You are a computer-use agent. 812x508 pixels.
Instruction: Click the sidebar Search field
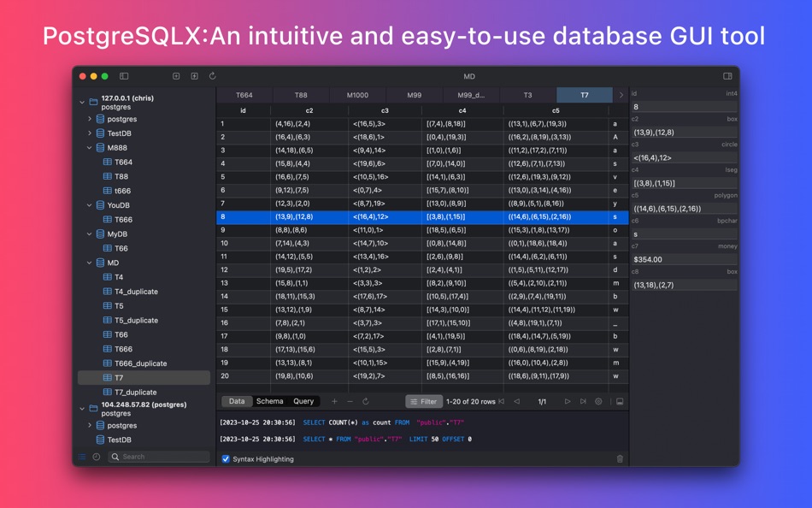160,458
